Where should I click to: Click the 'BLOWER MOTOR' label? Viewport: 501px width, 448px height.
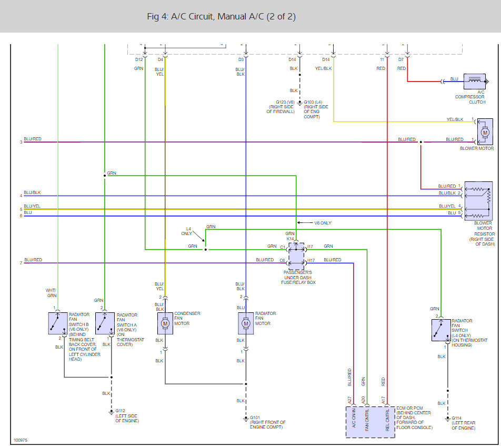(x=477, y=148)
